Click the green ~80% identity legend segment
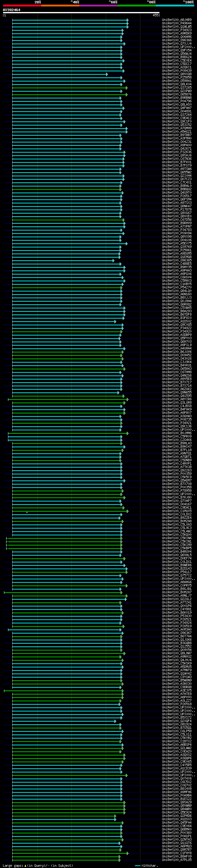This screenshot has height=868, width=197. tap(137, 6)
